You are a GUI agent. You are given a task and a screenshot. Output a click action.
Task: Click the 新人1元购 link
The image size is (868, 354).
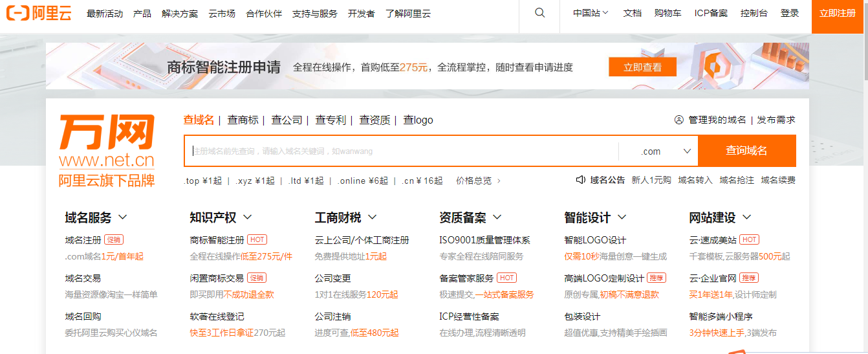pos(651,180)
